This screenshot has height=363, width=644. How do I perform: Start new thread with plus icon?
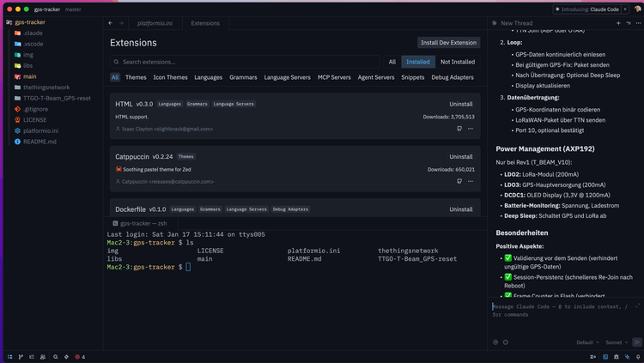618,23
